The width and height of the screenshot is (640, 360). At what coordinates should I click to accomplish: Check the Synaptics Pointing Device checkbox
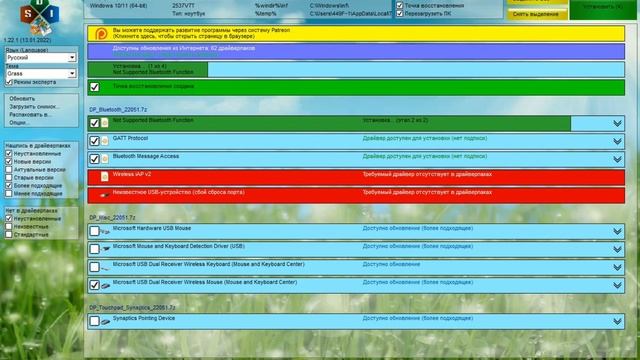click(94, 321)
